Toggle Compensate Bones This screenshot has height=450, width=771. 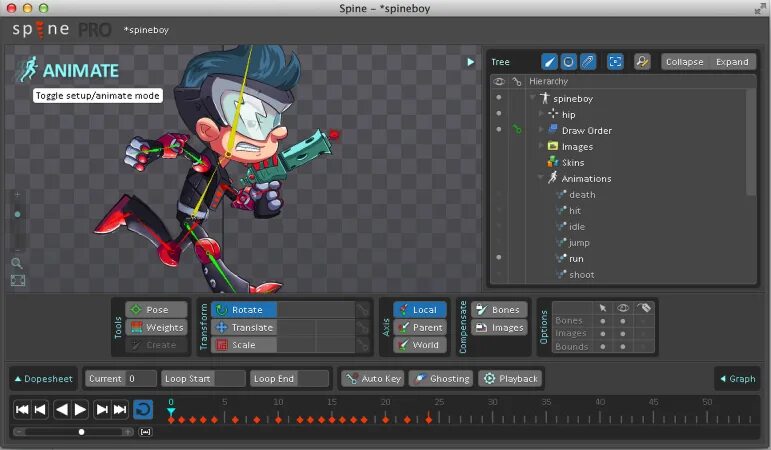point(499,310)
